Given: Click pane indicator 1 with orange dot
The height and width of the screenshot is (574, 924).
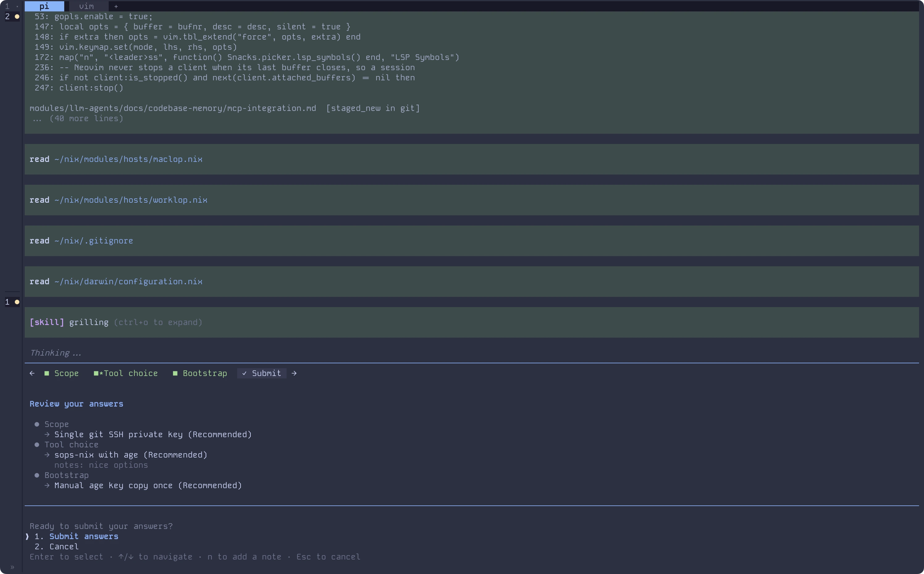Looking at the screenshot, I should coord(12,302).
